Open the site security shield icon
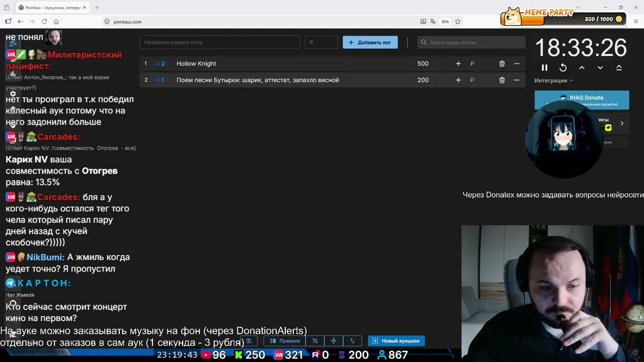 click(x=107, y=22)
